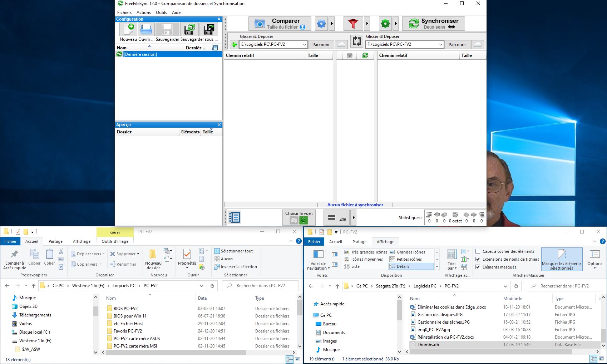Screen dimensions: 607x364
Task: Click the cloud icon next to left Parcourir
Action: [341, 45]
